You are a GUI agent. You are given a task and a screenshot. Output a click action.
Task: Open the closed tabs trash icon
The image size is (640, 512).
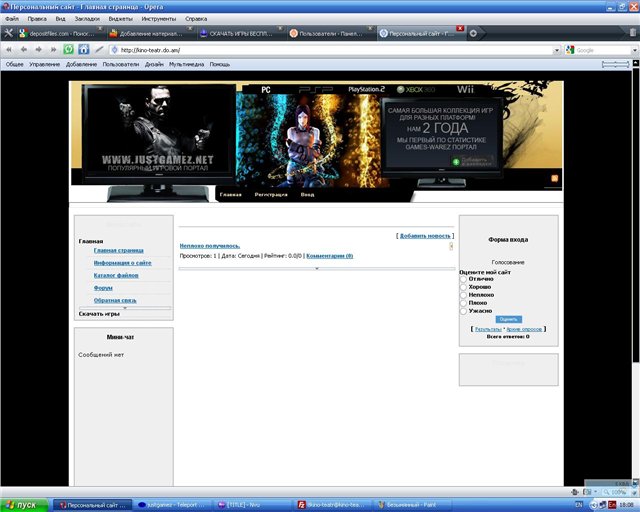(633, 33)
